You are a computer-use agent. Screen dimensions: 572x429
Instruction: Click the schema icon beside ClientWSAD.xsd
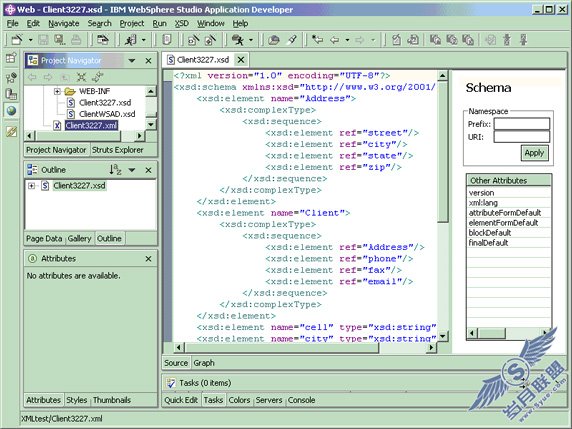tap(71, 114)
